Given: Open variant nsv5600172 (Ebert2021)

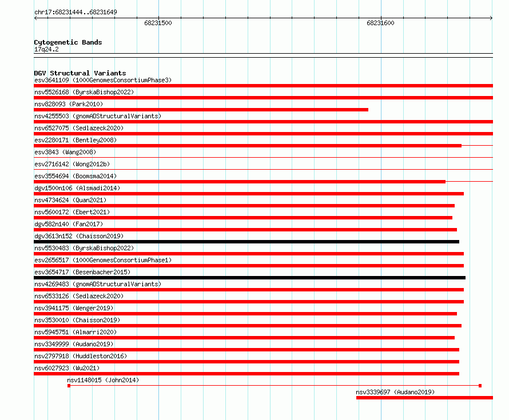Looking at the screenshot, I should point(72,212).
